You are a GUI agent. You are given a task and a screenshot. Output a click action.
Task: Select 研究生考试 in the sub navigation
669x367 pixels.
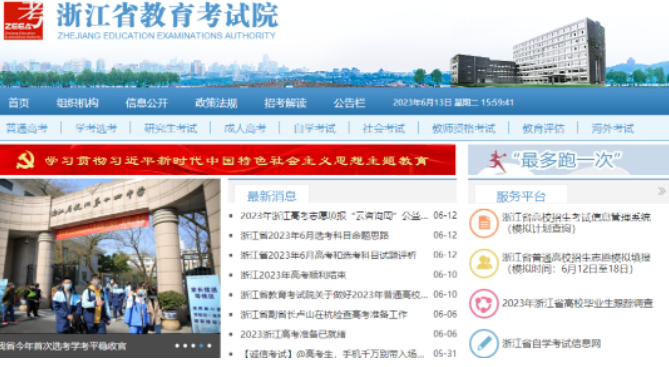pyautogui.click(x=171, y=128)
